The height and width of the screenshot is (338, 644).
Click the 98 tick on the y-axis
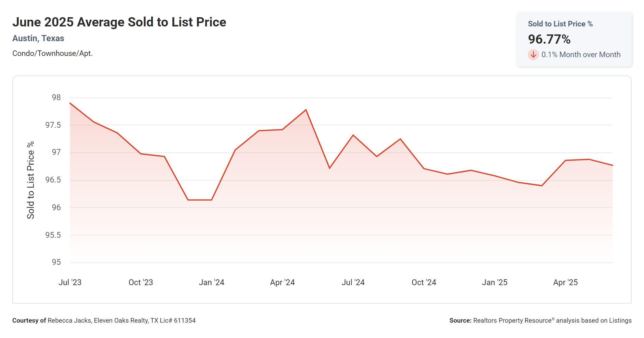click(56, 98)
